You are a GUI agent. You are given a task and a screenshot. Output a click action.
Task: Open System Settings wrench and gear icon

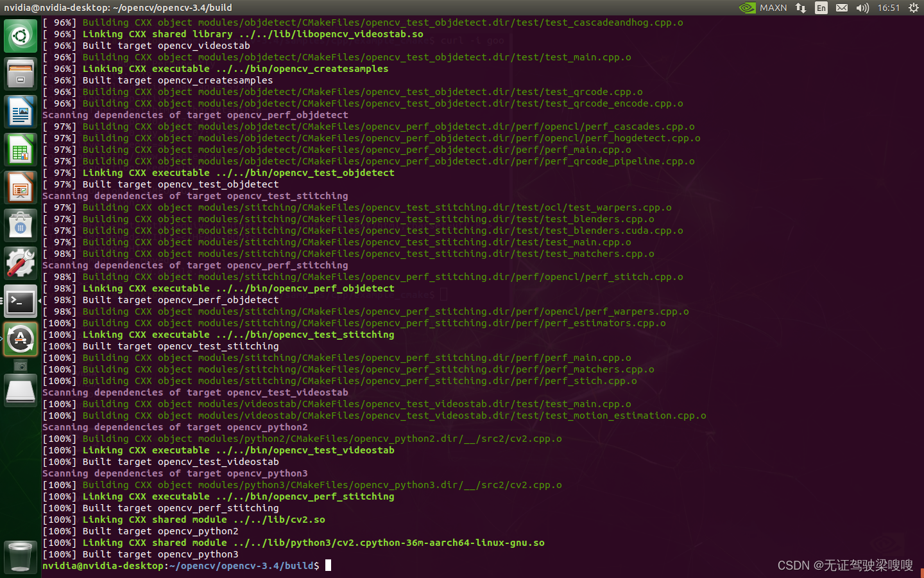[x=21, y=263]
